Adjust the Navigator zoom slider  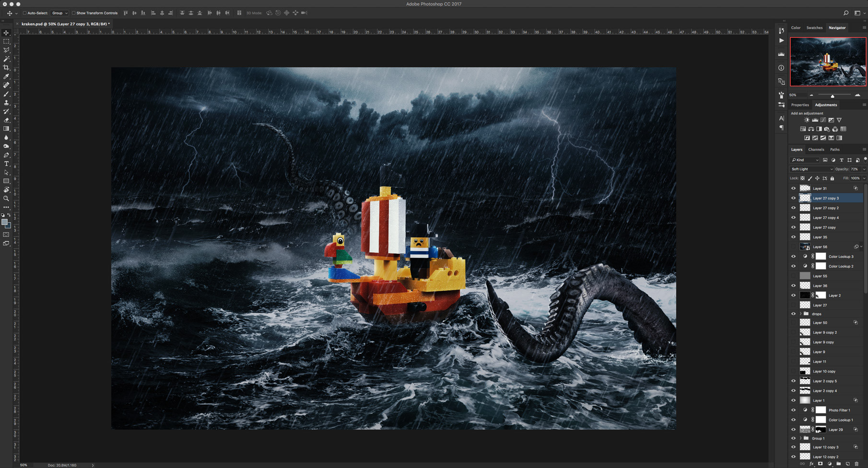(x=833, y=95)
